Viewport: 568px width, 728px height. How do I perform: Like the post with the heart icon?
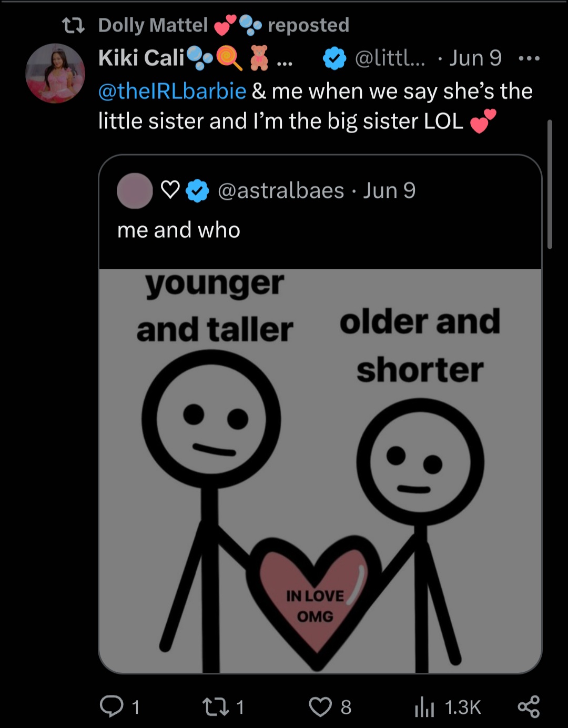pos(320,706)
